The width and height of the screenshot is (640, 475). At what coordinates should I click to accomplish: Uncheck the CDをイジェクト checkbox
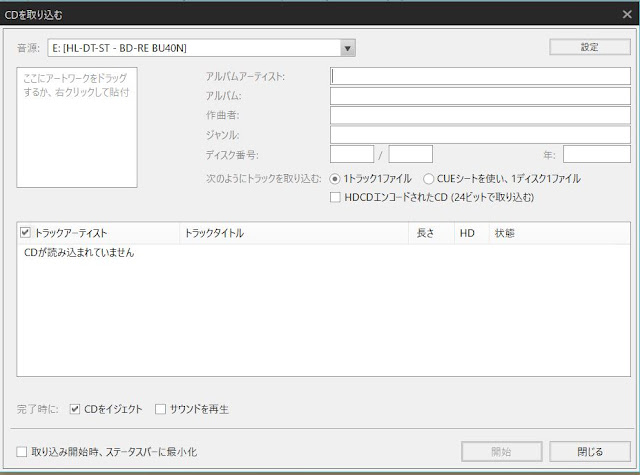pos(74,409)
